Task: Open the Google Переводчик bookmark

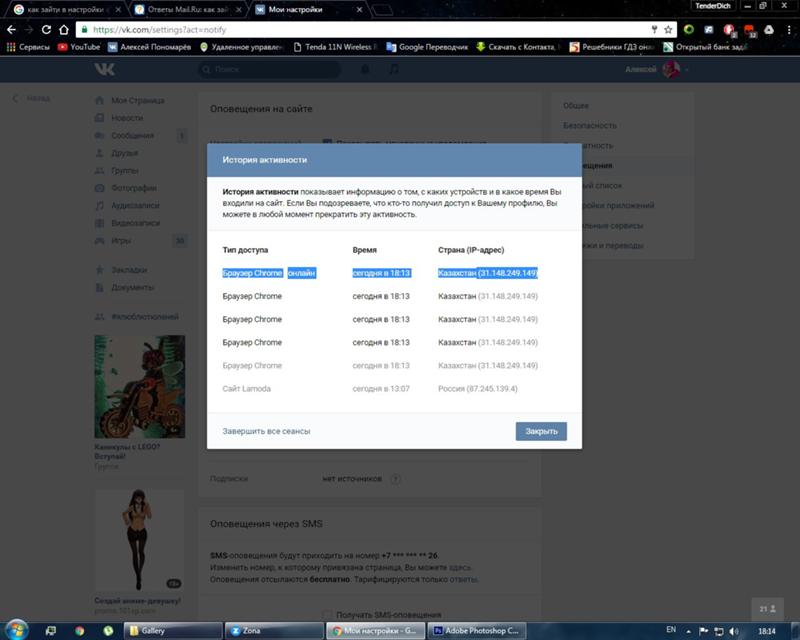Action: 427,47
